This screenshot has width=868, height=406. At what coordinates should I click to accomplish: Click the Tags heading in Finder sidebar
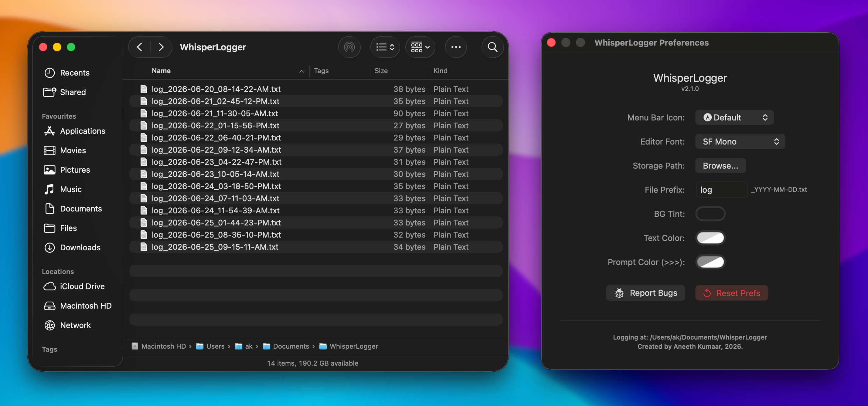(49, 349)
